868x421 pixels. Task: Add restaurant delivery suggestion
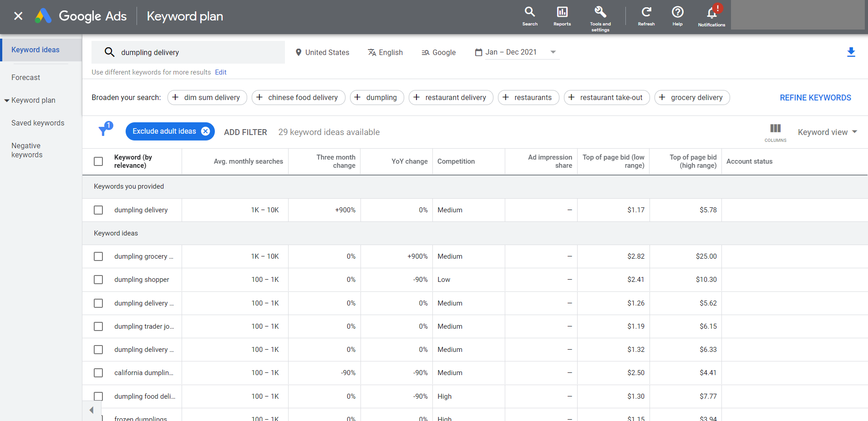click(451, 97)
